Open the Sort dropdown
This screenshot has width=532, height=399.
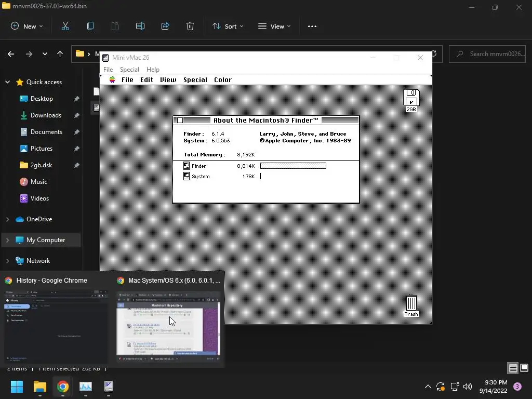228,26
